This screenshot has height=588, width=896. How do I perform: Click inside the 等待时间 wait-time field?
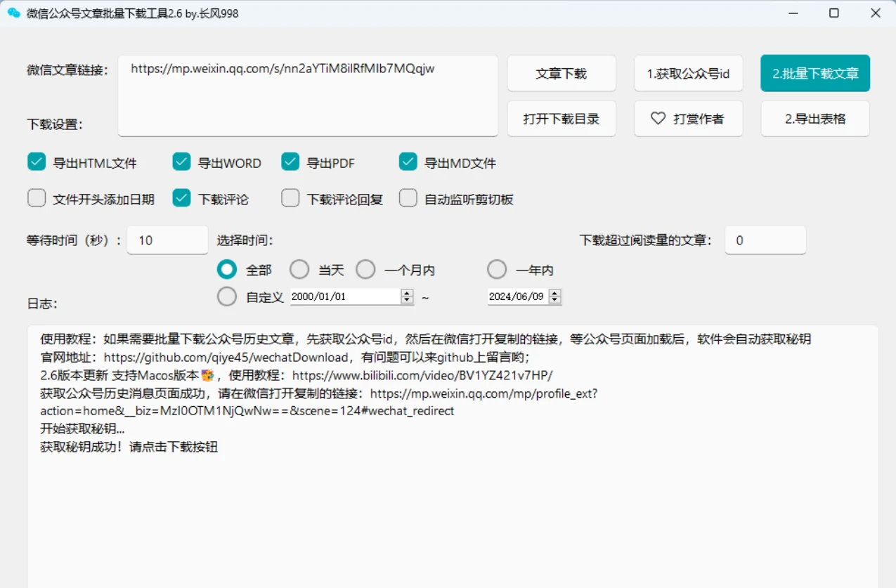tap(167, 240)
